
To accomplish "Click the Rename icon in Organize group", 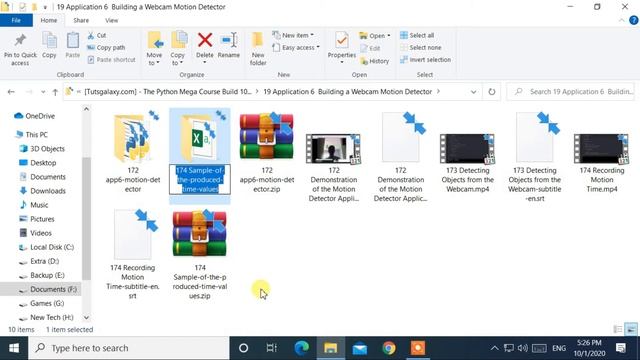I will (x=229, y=40).
